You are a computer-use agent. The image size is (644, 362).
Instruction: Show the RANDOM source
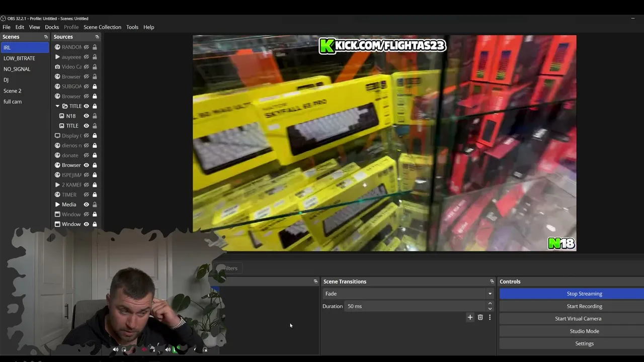click(86, 47)
